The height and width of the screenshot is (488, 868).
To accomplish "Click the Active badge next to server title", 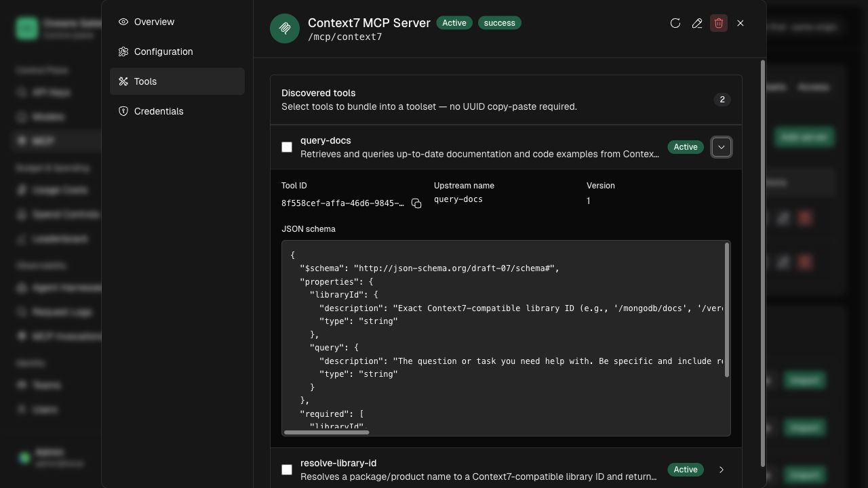I will pos(454,23).
